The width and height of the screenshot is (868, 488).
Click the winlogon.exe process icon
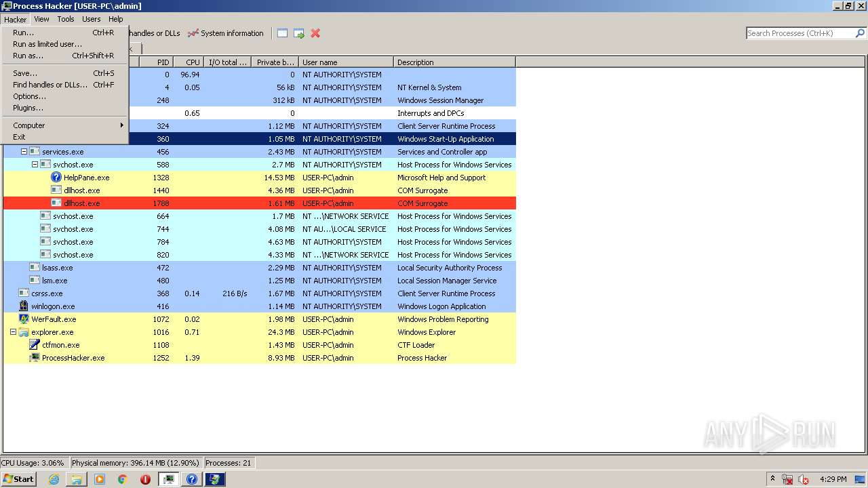tap(24, 306)
